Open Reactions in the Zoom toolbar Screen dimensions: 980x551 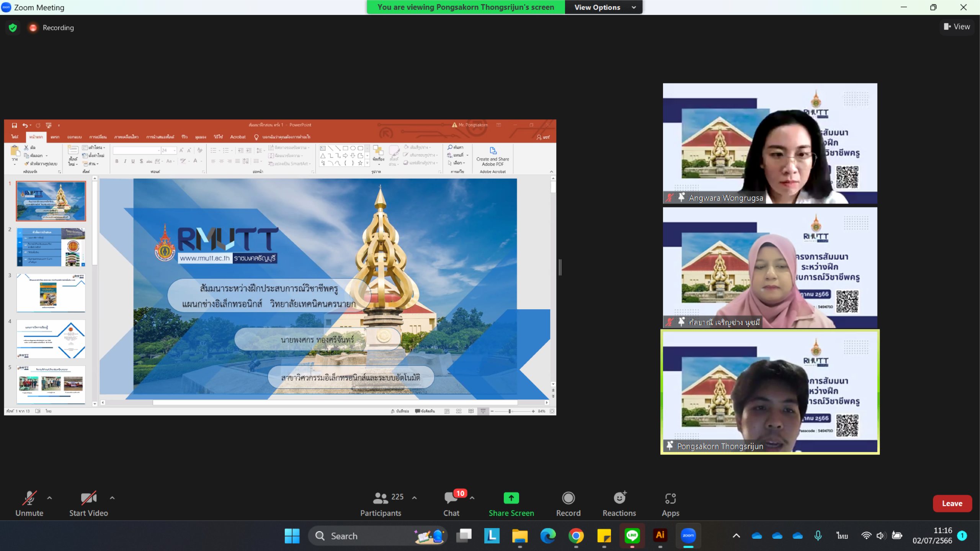click(x=619, y=504)
